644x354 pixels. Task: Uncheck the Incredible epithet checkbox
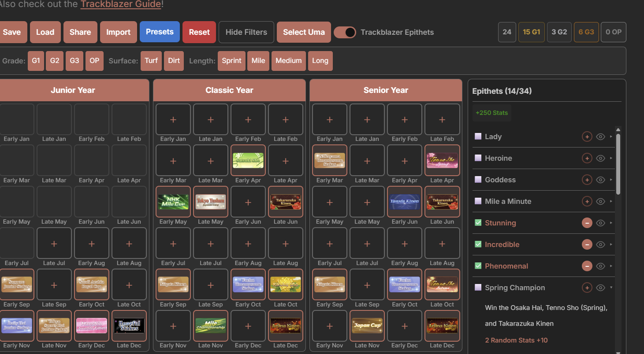pos(478,244)
